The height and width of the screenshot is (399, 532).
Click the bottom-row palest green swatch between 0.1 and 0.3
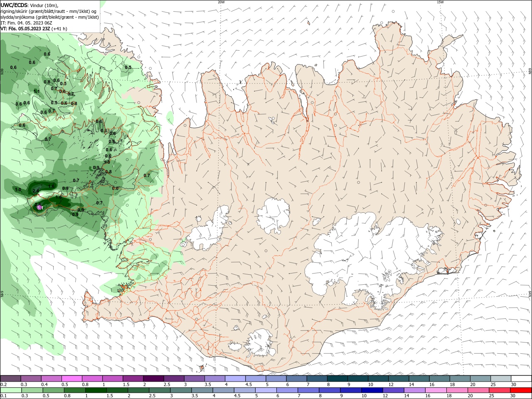[11, 390]
